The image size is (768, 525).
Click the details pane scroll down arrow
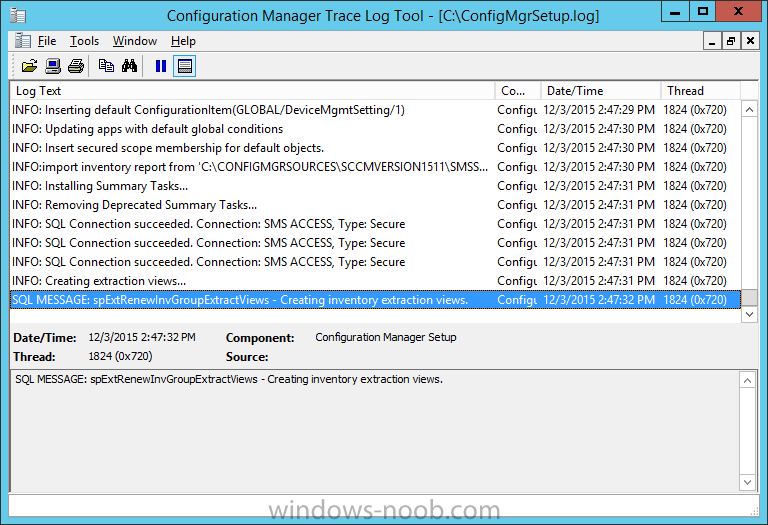pyautogui.click(x=747, y=482)
